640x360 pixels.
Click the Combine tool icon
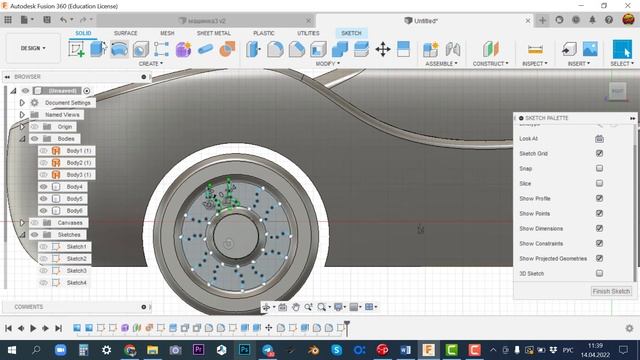pos(340,49)
